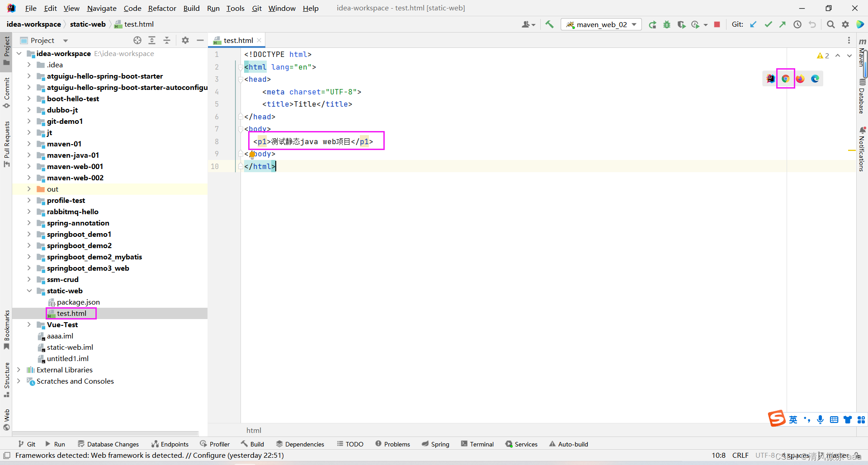Click the CRLF line separator status
The image size is (868, 465).
tap(740, 456)
